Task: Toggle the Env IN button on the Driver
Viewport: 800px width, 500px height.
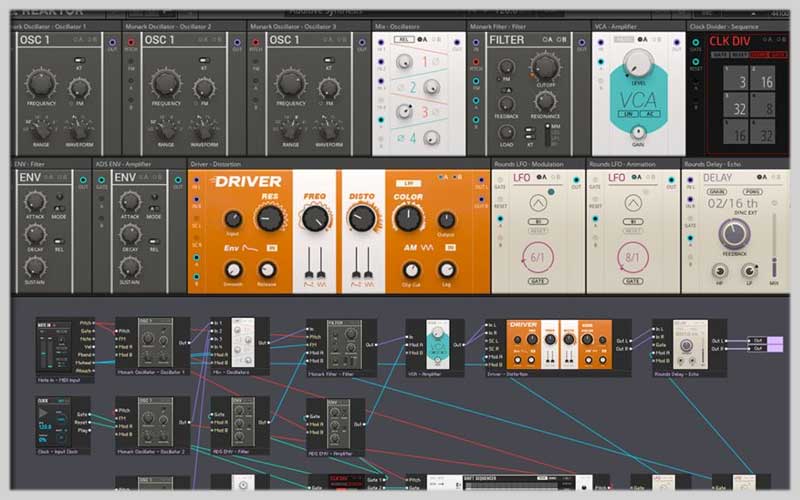Action: pyautogui.click(x=271, y=248)
